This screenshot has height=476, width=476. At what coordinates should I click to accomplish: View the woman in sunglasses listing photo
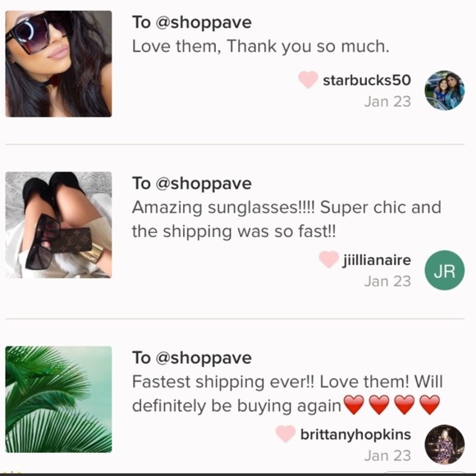point(58,64)
